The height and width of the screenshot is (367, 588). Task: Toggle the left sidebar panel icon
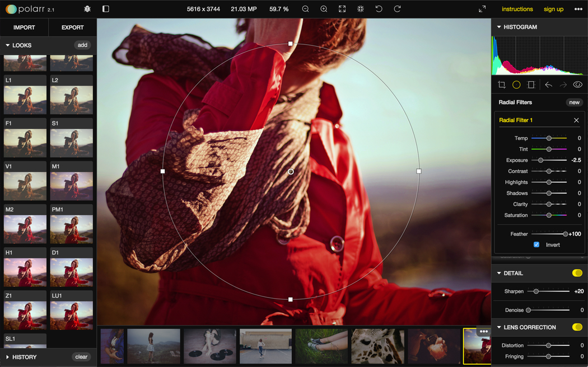point(106,9)
